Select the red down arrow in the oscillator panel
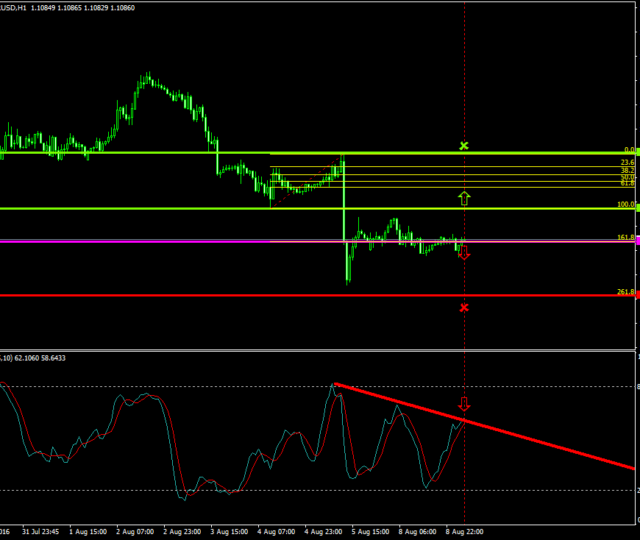This screenshot has height=540, width=640. pos(464,404)
